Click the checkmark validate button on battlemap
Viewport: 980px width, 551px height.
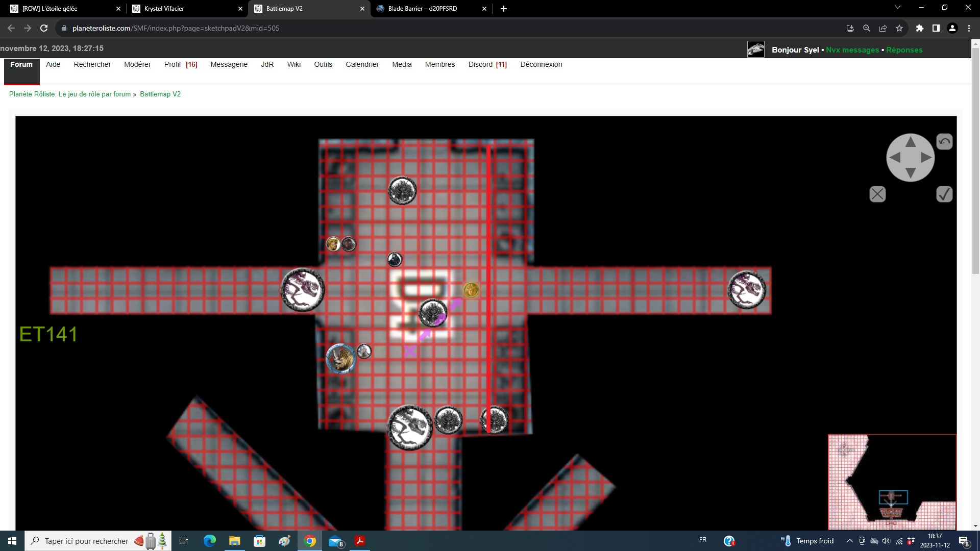tap(944, 194)
